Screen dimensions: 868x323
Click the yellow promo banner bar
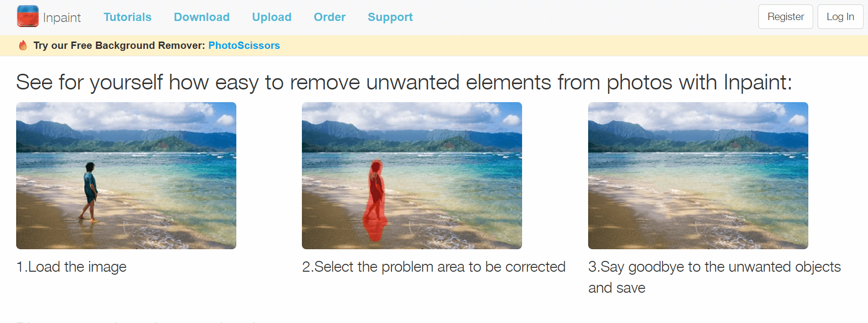pyautogui.click(x=434, y=45)
